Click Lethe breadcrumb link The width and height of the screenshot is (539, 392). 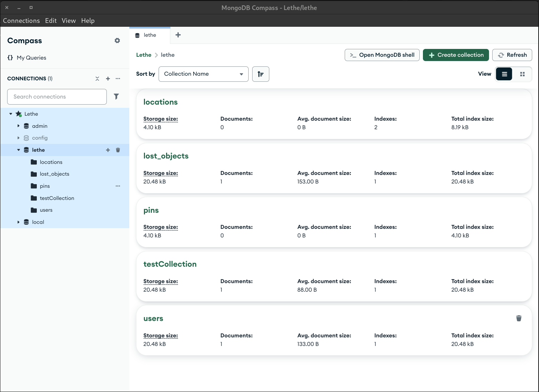click(x=144, y=55)
